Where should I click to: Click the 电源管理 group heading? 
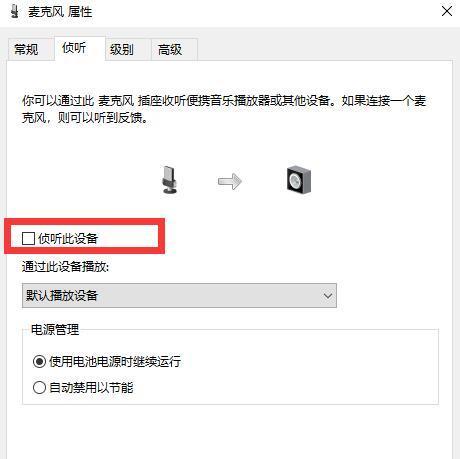click(x=55, y=329)
